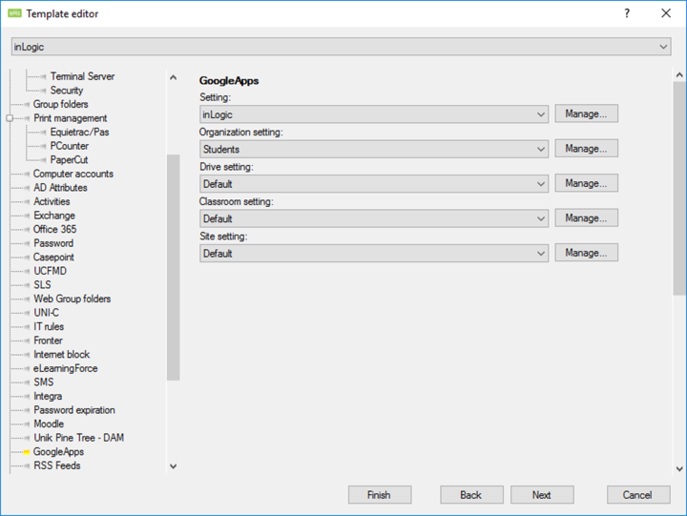Go to the Next page

(541, 495)
